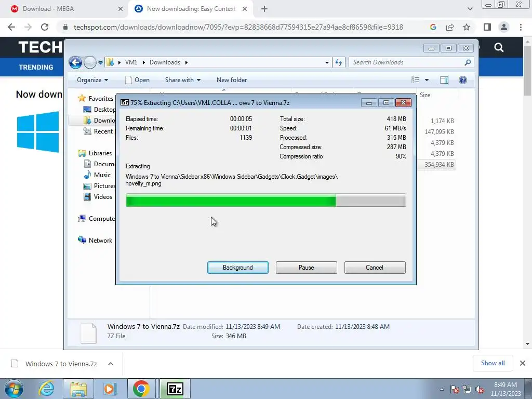The width and height of the screenshot is (532, 399).
Task: Change view icon in Explorer
Action: 416,80
